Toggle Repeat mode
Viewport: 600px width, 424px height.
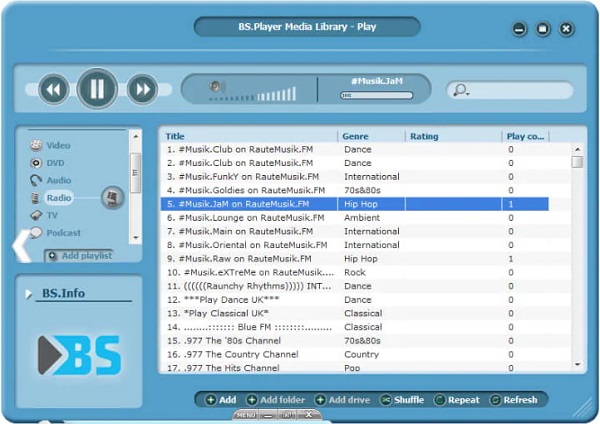pos(456,400)
